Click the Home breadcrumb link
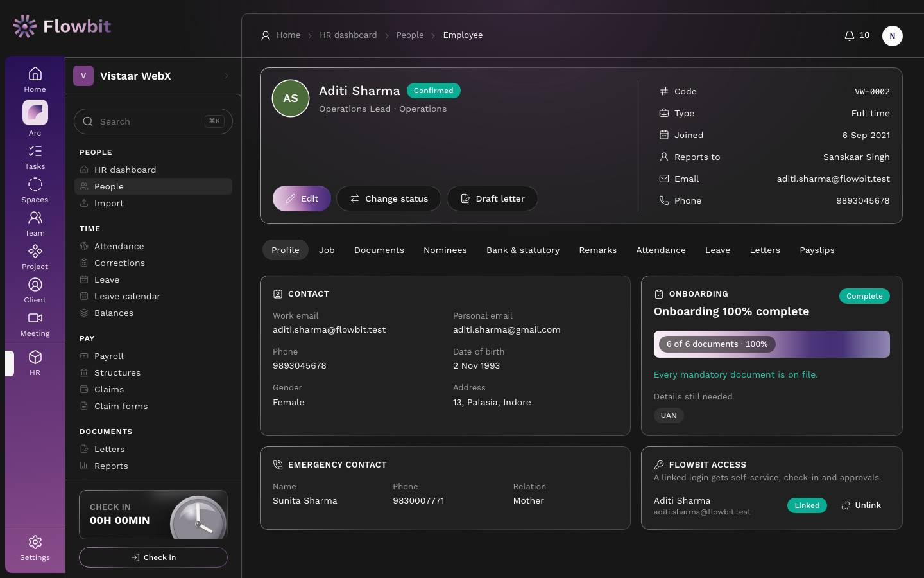 (x=288, y=35)
